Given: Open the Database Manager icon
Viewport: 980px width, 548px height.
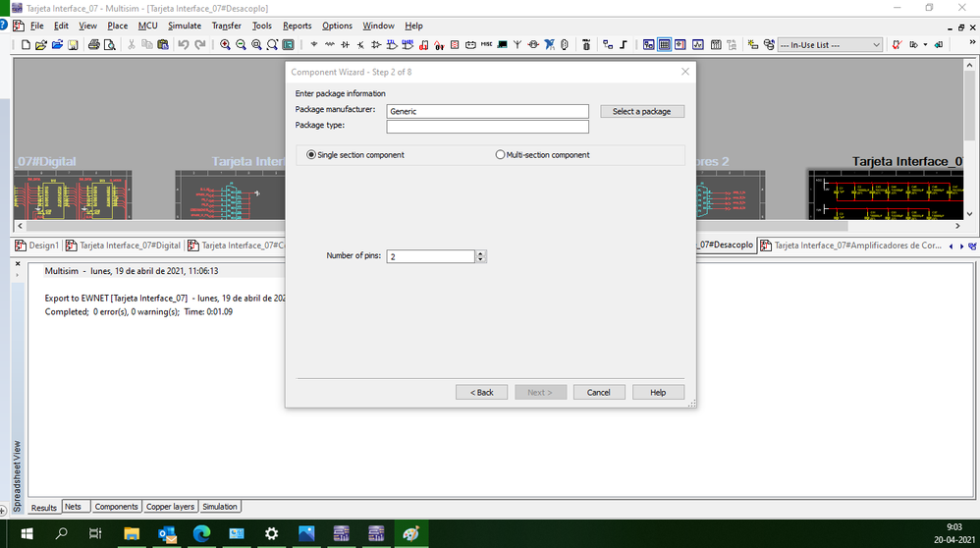Looking at the screenshot, I should click(x=769, y=44).
